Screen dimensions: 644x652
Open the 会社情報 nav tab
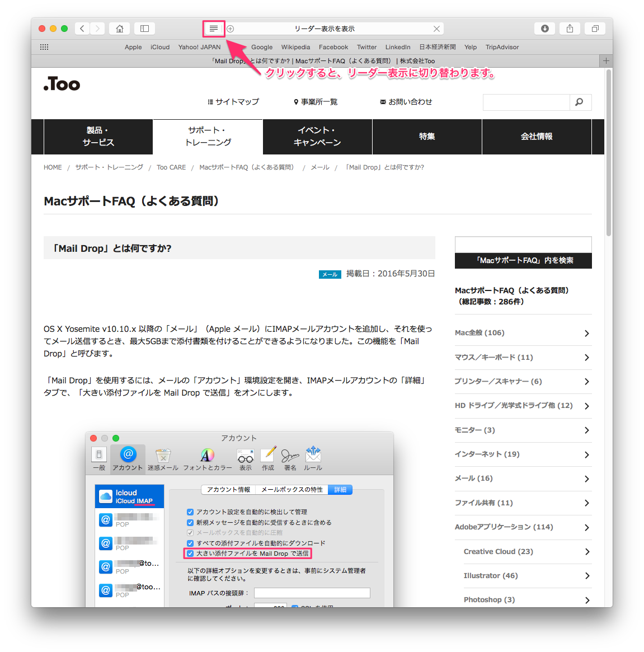pyautogui.click(x=537, y=137)
